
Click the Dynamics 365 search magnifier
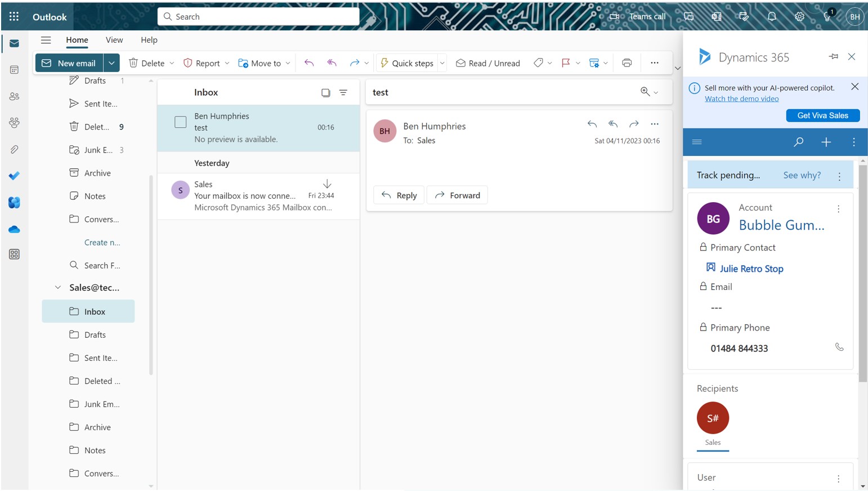pyautogui.click(x=798, y=142)
